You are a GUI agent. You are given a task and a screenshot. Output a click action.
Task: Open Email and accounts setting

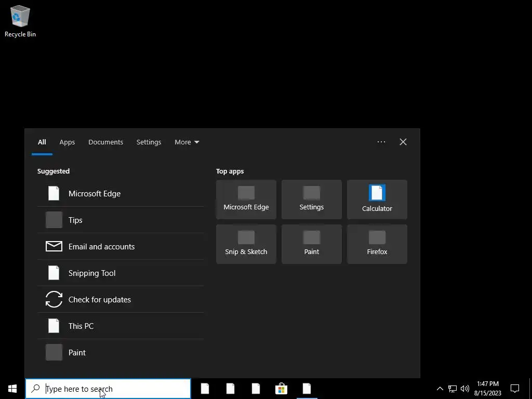pyautogui.click(x=121, y=246)
